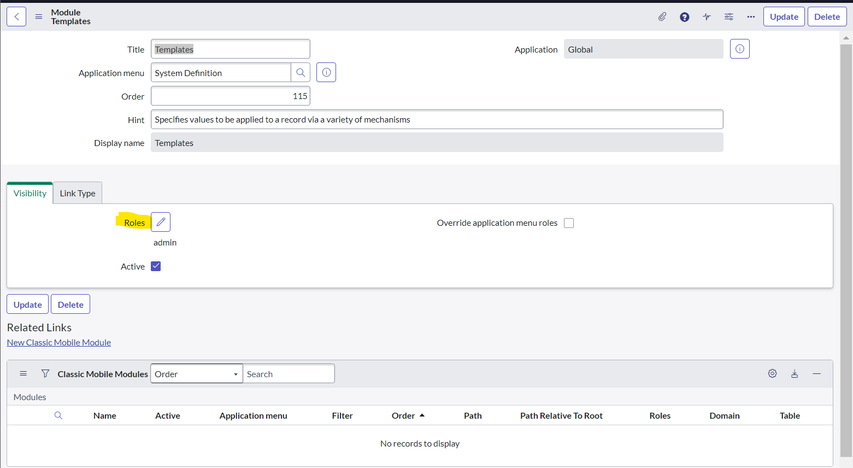
Task: Switch to the Link Type tab
Action: click(77, 193)
